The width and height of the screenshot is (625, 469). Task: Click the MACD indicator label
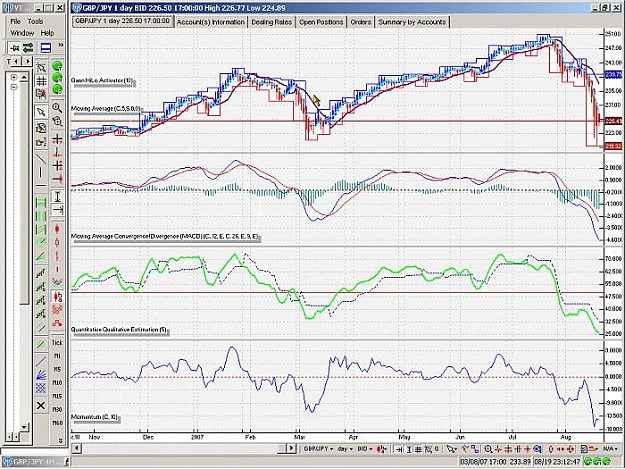tap(165, 237)
